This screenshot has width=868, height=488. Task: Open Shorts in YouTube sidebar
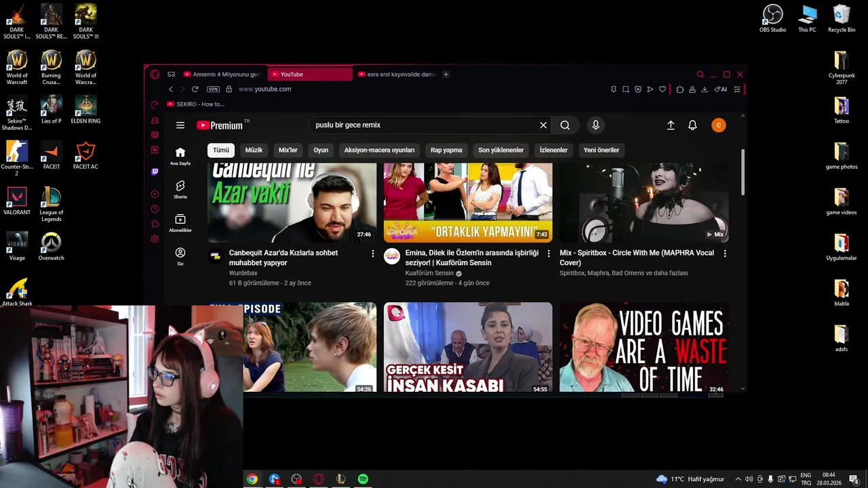pyautogui.click(x=180, y=189)
